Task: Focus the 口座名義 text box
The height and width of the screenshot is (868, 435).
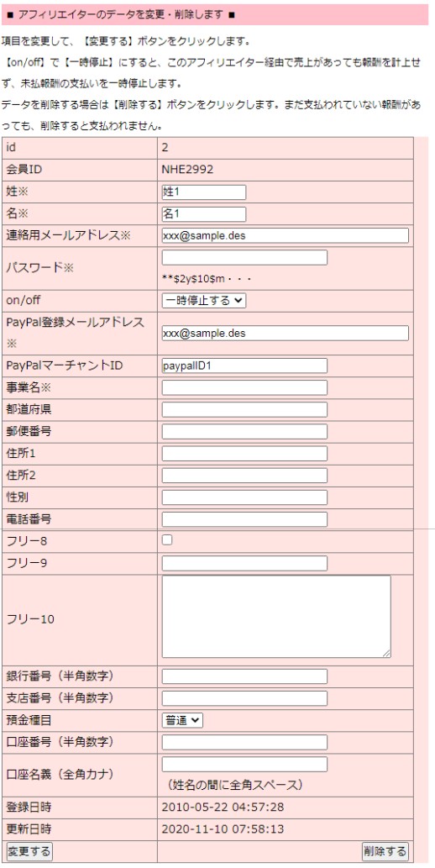Action: point(244,765)
